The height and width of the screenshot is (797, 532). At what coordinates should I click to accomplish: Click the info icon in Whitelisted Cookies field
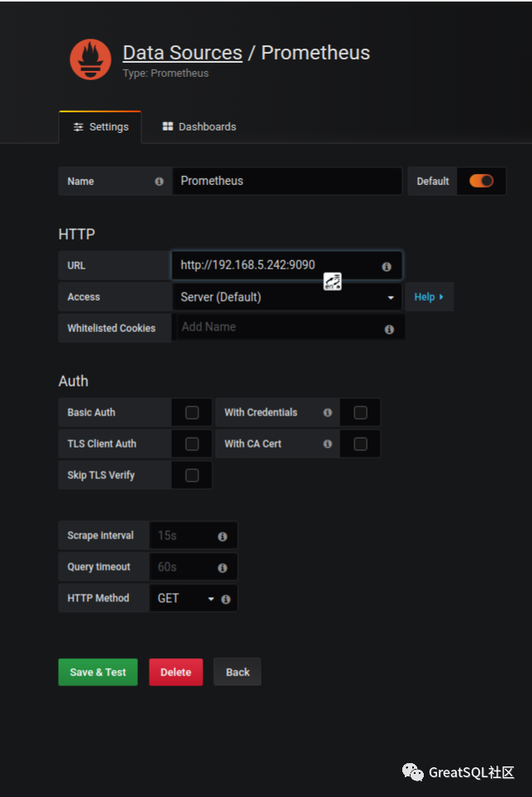[x=389, y=330]
